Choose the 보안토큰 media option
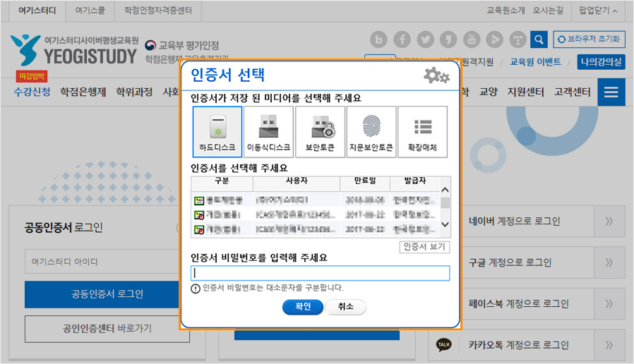634x364 pixels. click(320, 132)
